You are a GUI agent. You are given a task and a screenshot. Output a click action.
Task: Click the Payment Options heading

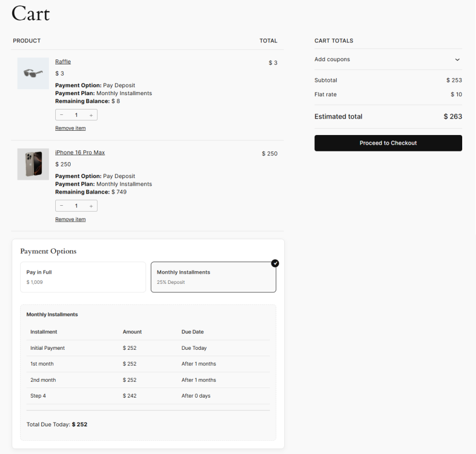coord(48,251)
